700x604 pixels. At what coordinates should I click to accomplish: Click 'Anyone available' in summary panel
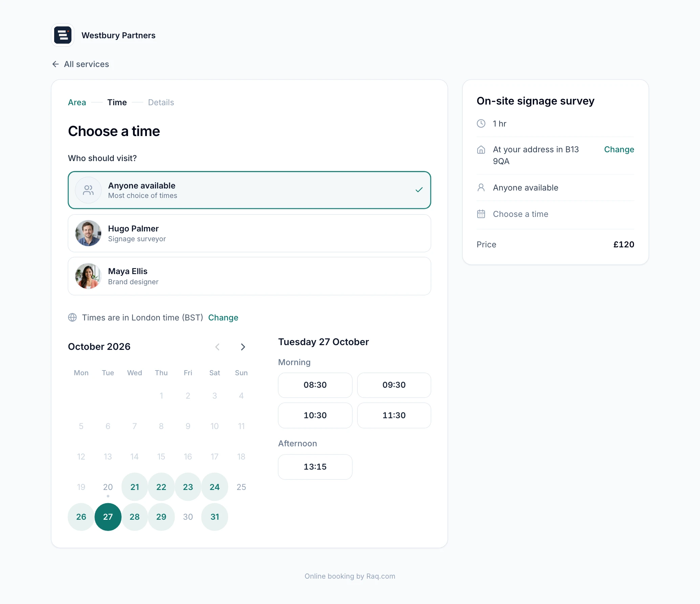pyautogui.click(x=526, y=187)
